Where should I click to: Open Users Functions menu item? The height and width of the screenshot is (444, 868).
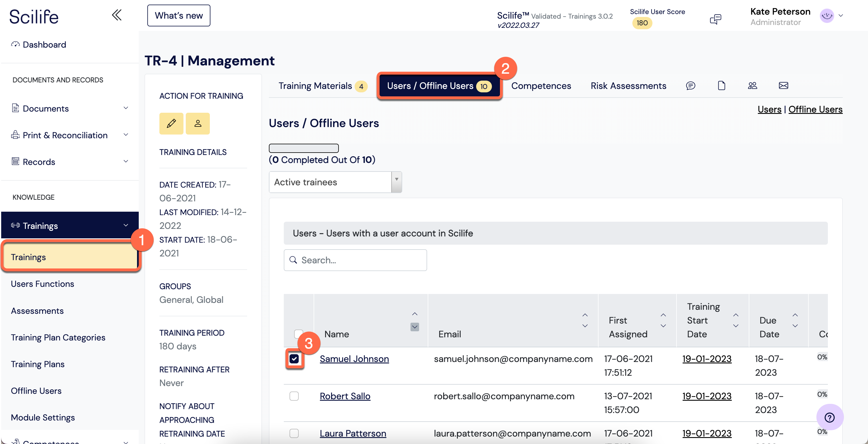pyautogui.click(x=42, y=284)
